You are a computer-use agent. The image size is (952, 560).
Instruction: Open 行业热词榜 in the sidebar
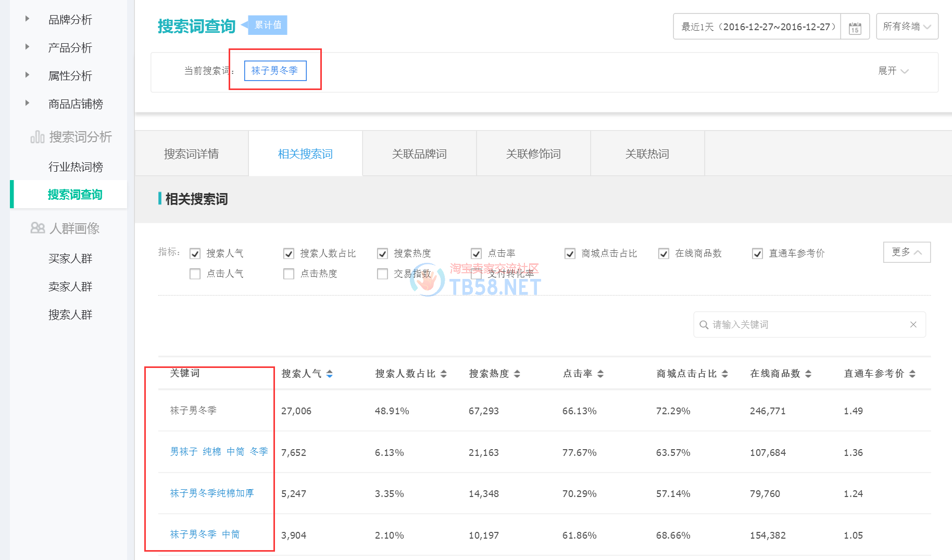[76, 167]
